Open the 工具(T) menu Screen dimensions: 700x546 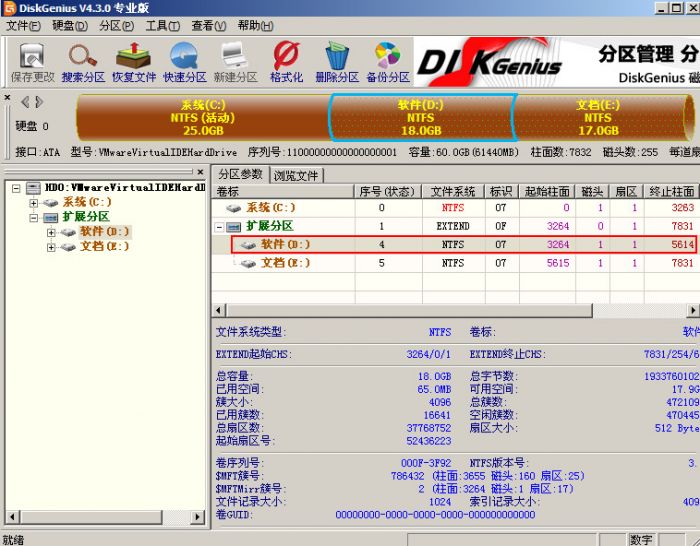click(x=163, y=26)
